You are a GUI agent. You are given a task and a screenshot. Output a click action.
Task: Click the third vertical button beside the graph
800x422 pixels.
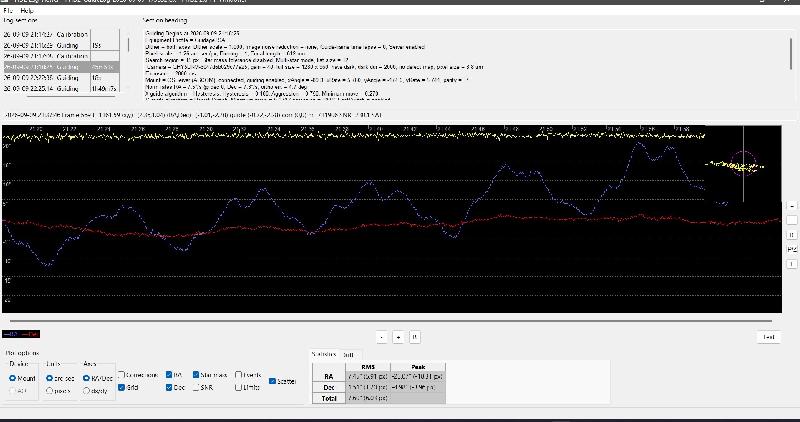tap(791, 235)
